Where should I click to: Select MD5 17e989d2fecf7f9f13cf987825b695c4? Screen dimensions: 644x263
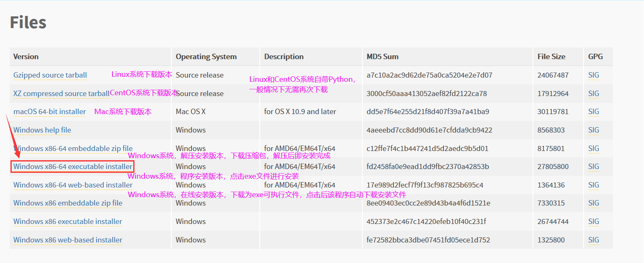click(x=425, y=185)
